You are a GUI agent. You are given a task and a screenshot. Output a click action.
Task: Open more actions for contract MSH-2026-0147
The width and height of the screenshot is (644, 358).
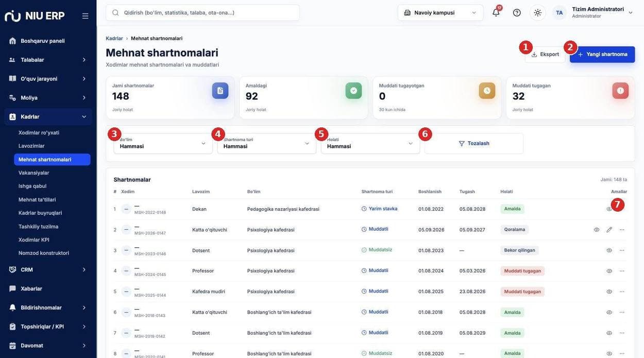point(622,230)
